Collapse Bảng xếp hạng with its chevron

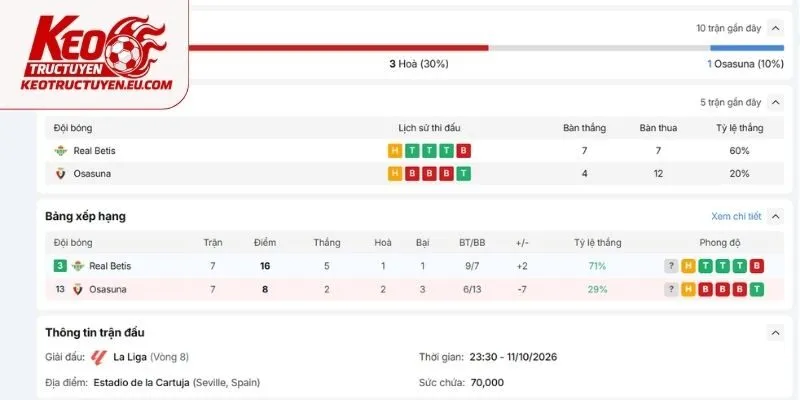tap(776, 216)
